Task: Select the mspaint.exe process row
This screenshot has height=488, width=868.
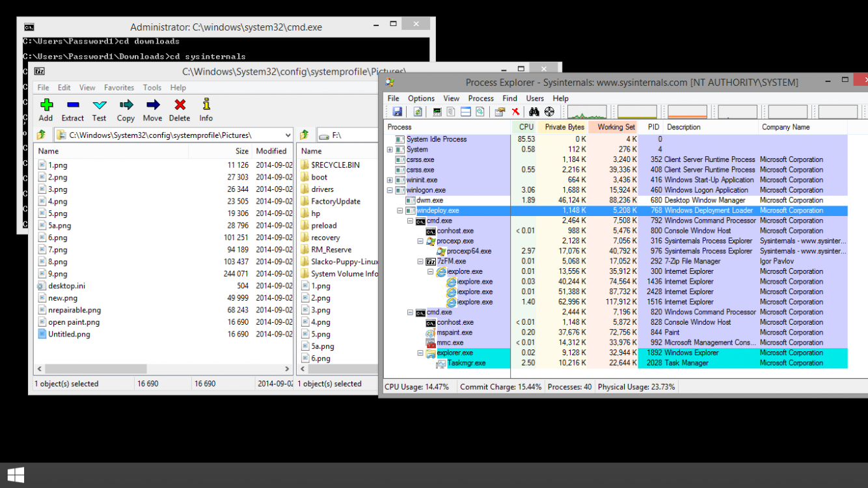Action: point(616,332)
